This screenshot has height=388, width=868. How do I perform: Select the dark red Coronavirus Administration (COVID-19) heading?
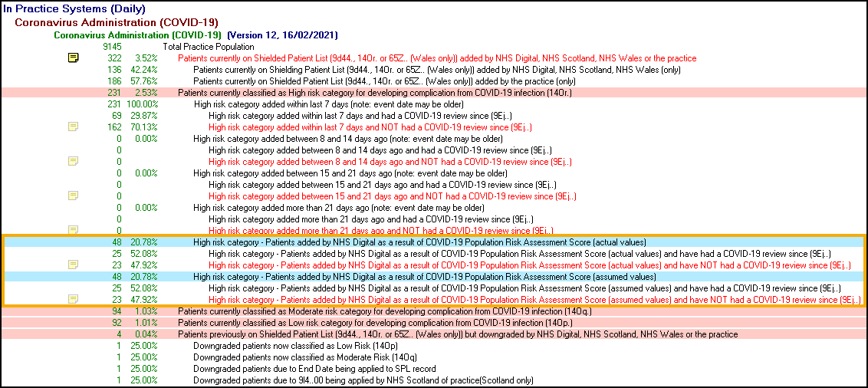click(117, 23)
